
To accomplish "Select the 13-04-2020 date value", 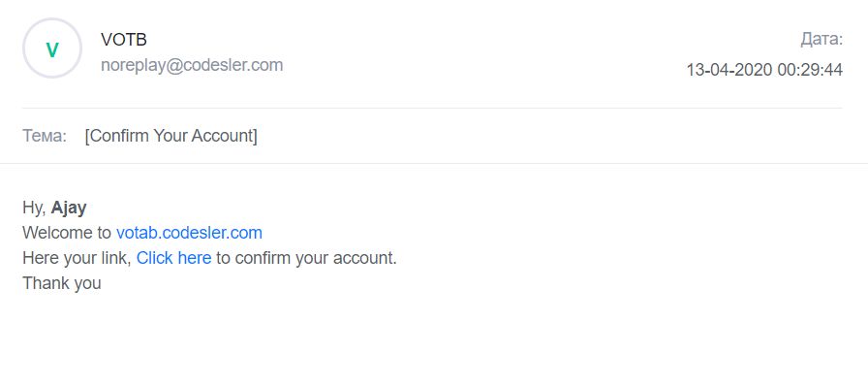I will click(x=729, y=70).
